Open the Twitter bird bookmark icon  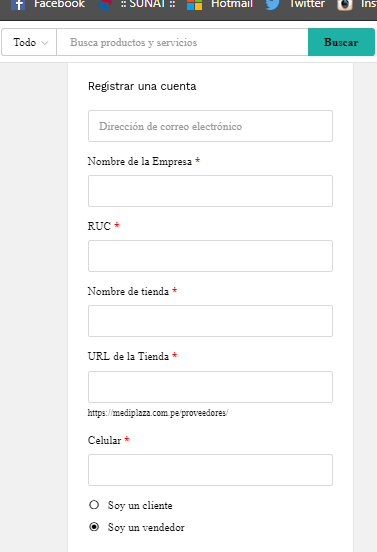(x=272, y=5)
